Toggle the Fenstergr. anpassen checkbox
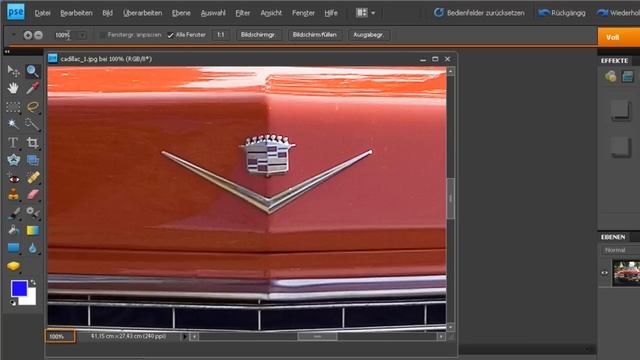640x360 pixels. 102,35
